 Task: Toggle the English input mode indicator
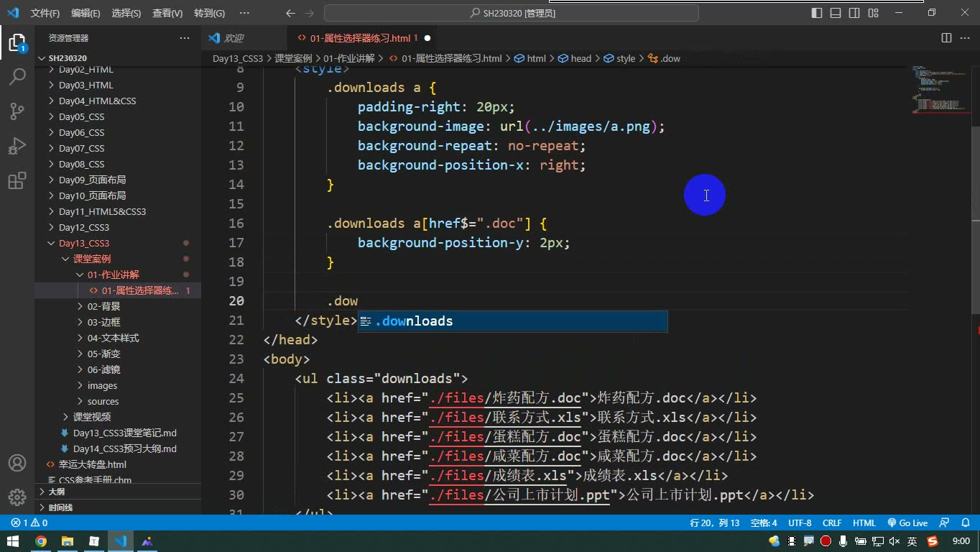point(912,541)
